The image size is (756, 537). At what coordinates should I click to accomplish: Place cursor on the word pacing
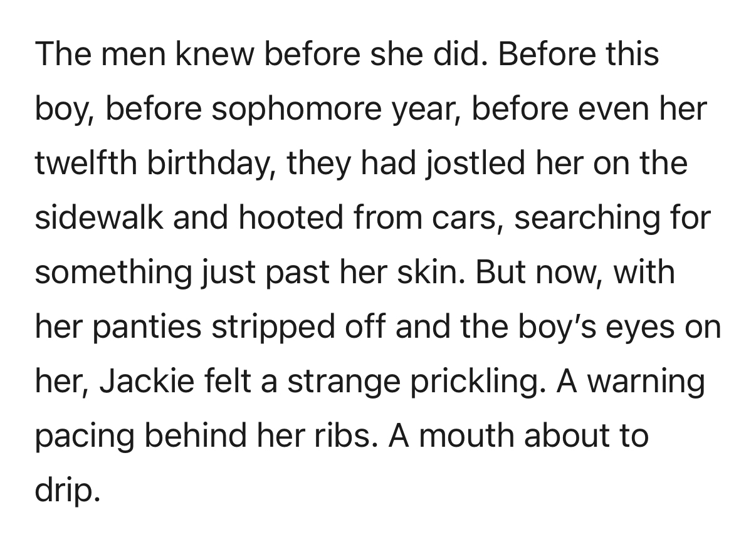point(84,435)
